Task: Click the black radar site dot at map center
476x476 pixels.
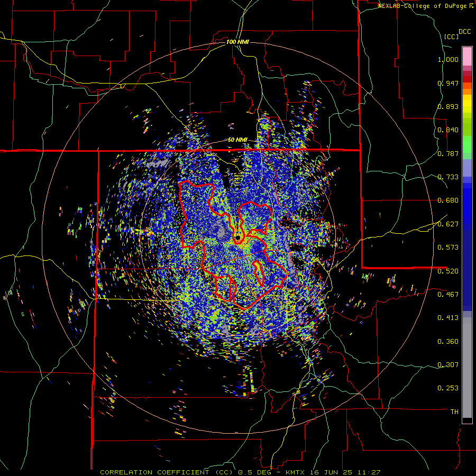Action: [x=237, y=237]
